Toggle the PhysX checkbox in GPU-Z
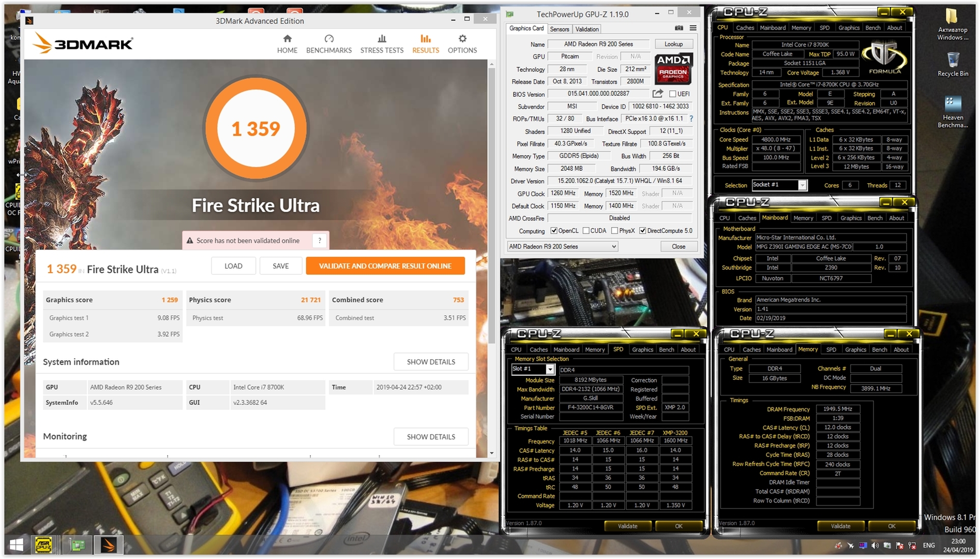Screen dimensions: 980x559 pos(614,231)
